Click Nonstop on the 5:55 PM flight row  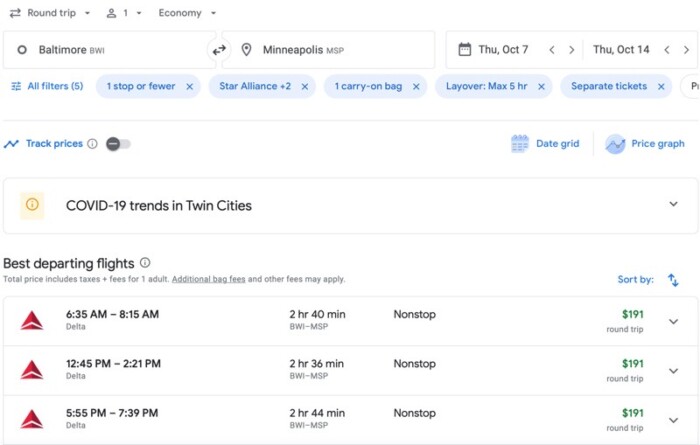[x=414, y=413]
